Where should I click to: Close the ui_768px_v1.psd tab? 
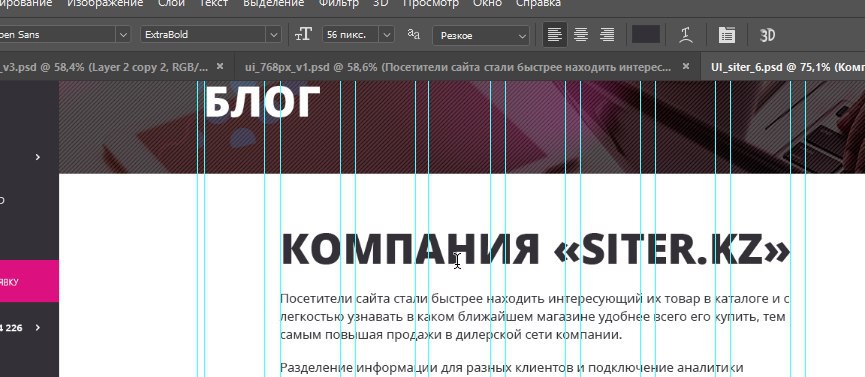686,66
